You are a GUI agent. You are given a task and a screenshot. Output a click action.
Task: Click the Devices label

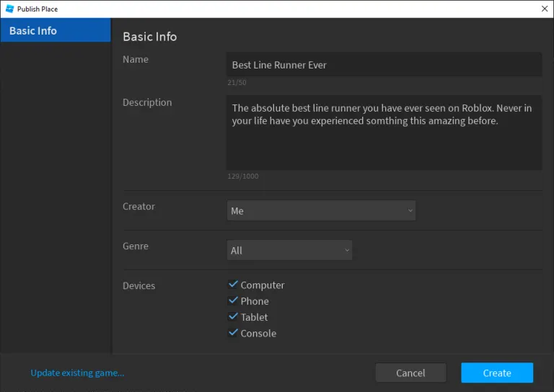(x=138, y=285)
